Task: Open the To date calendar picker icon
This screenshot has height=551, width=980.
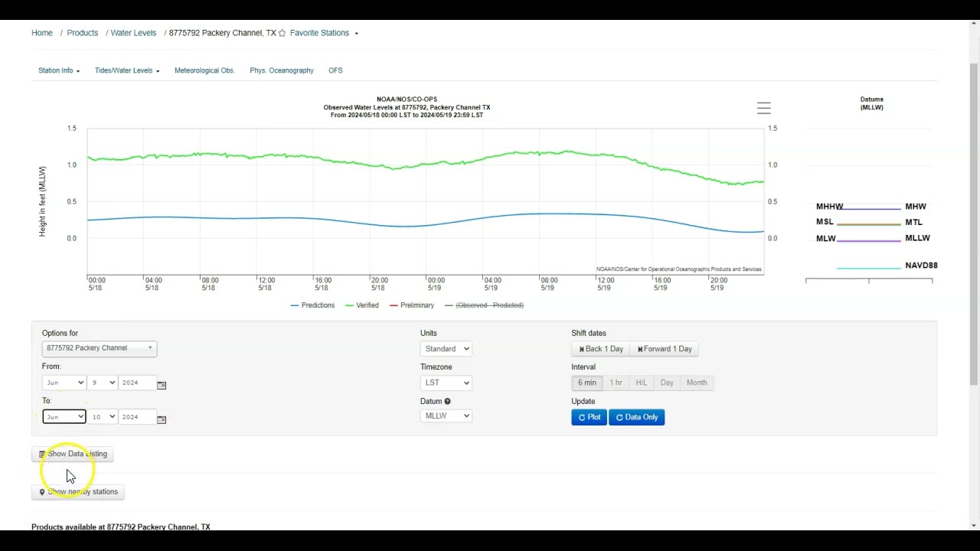Action: [162, 419]
